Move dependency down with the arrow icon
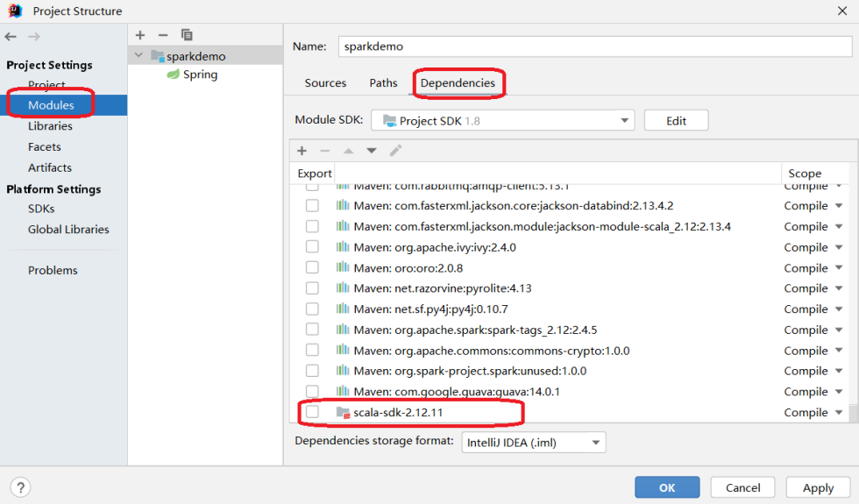This screenshot has width=859, height=504. [x=372, y=151]
